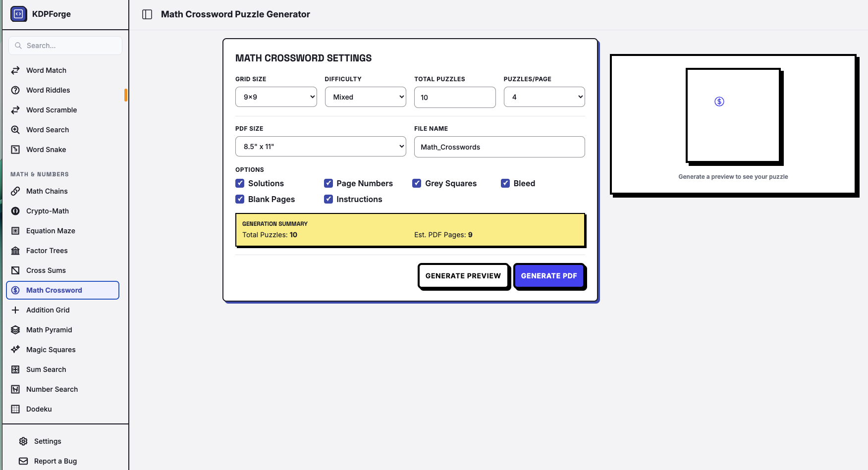Click the "Est. PDF Pages: 9" text
This screenshot has height=470, width=868.
443,235
